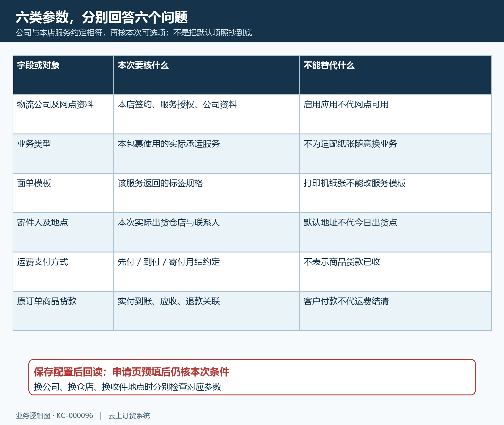Click the footer text 云上订货系统
This screenshot has height=425, width=504.
tap(129, 416)
